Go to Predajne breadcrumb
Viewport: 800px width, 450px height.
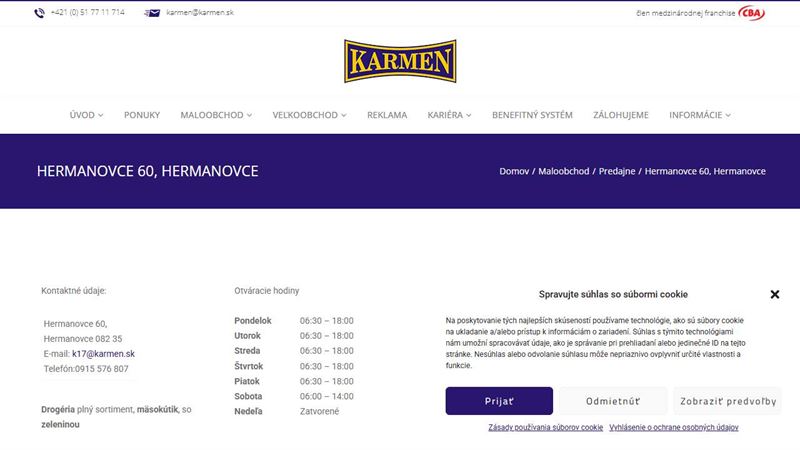pos(617,171)
